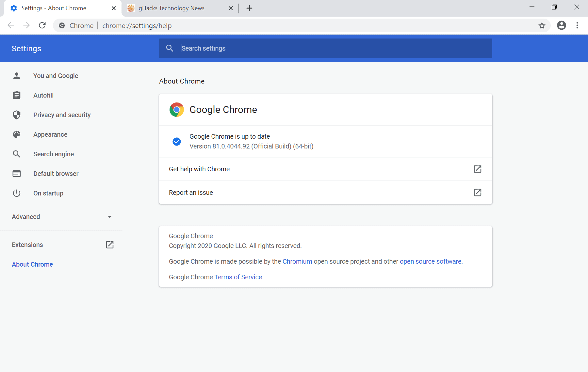Viewport: 588px width, 372px height.
Task: Bookmark this page with the star icon
Action: [x=542, y=25]
